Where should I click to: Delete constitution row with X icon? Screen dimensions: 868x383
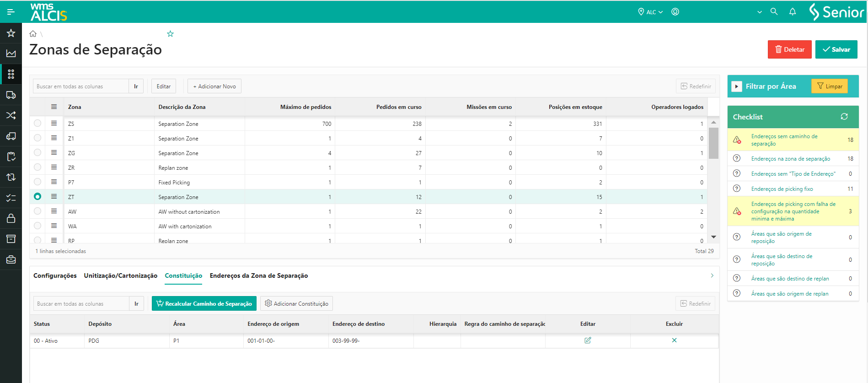674,340
